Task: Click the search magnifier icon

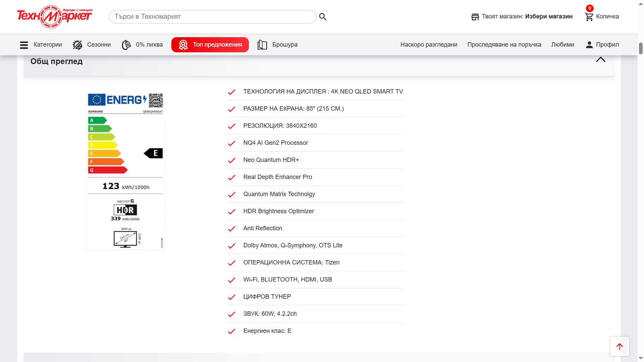Action: coord(323,17)
